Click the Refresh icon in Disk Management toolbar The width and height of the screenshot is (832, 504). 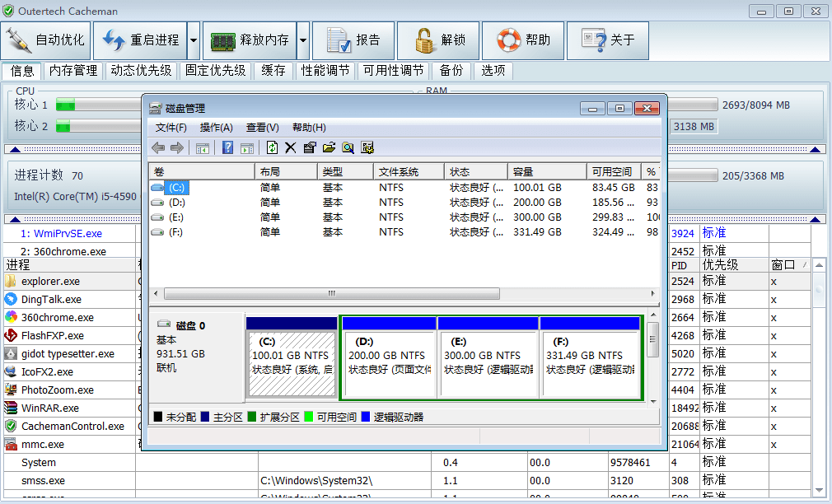coord(273,147)
